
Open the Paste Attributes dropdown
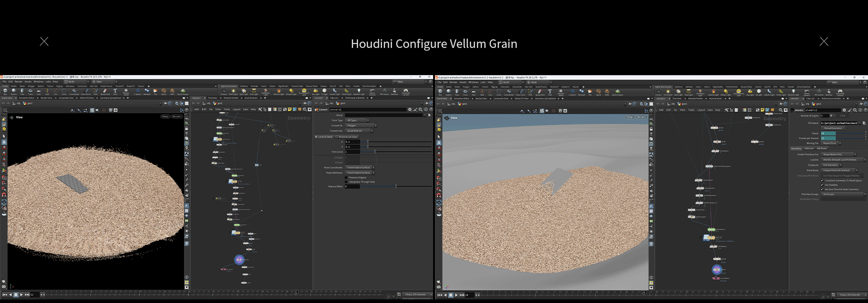coord(360,173)
